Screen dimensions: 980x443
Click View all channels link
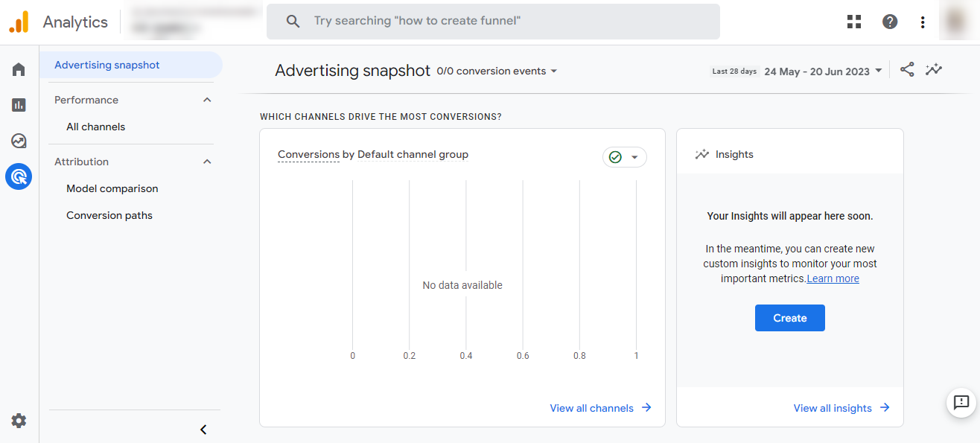coord(592,408)
